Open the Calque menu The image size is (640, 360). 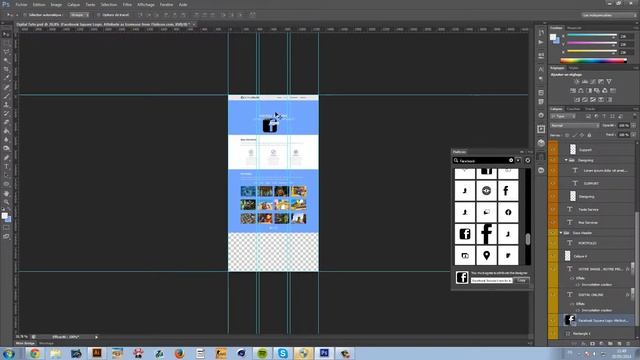click(73, 4)
